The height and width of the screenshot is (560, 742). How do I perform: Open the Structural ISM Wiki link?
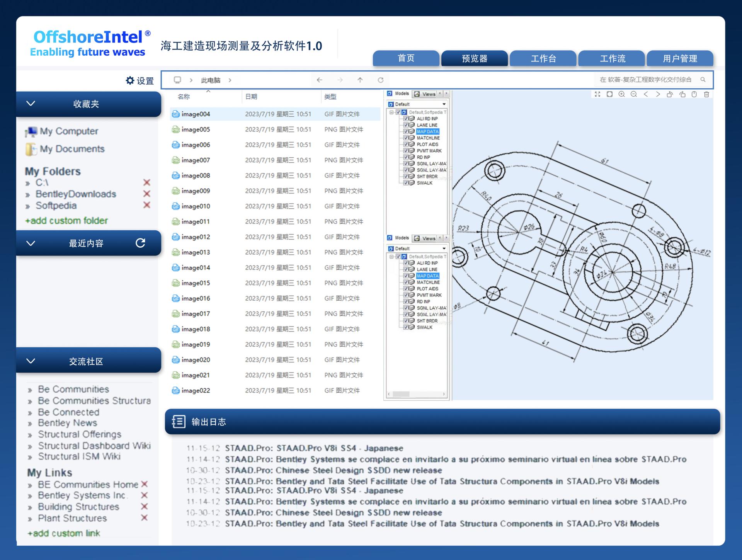click(79, 456)
